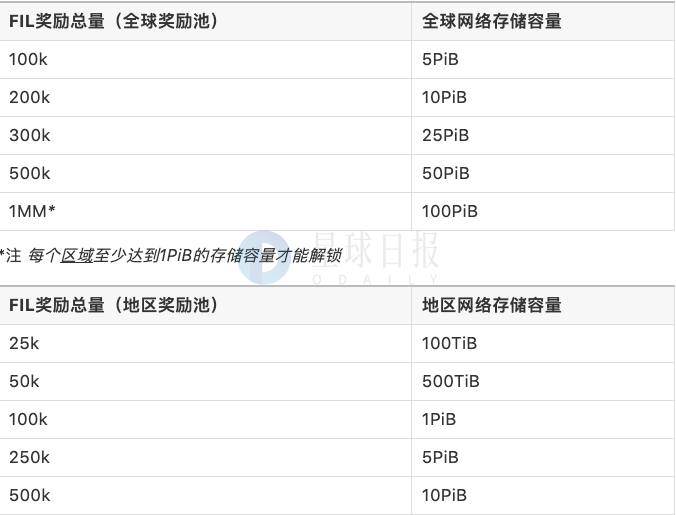Image resolution: width=676 pixels, height=515 pixels.
Task: Click the footnote text starting with *注
Action: pyautogui.click(x=170, y=255)
